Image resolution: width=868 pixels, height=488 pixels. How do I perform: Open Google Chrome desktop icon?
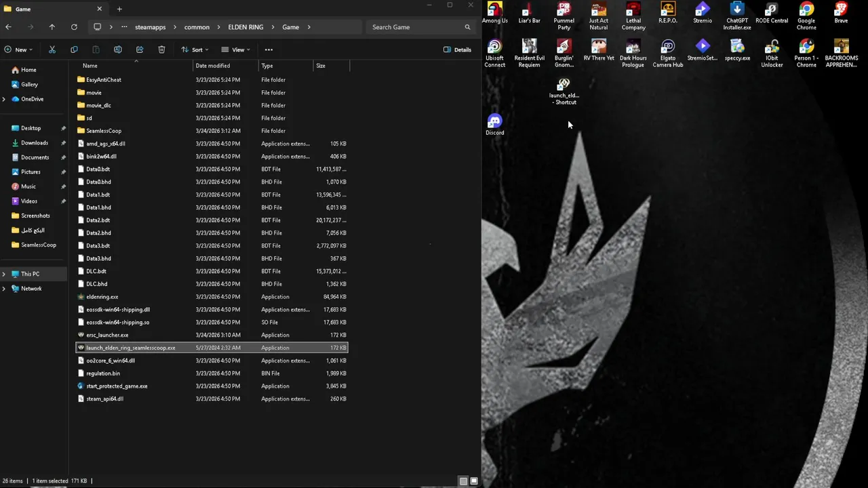(806, 16)
